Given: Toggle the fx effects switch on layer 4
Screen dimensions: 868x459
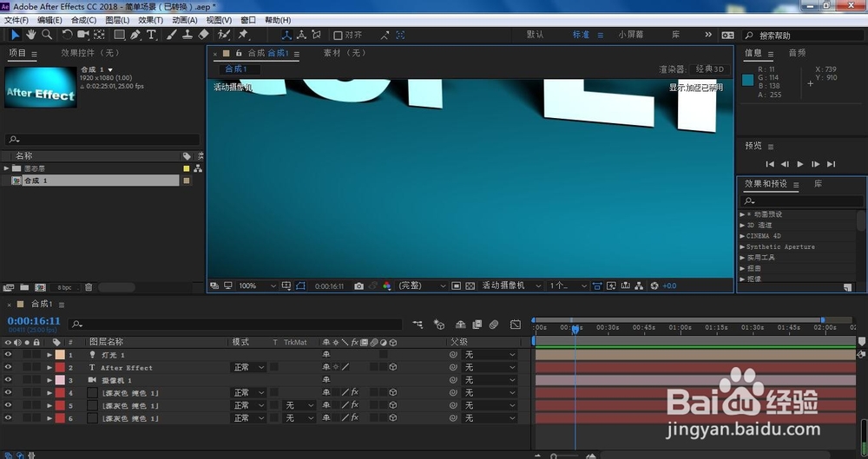Looking at the screenshot, I should [355, 392].
